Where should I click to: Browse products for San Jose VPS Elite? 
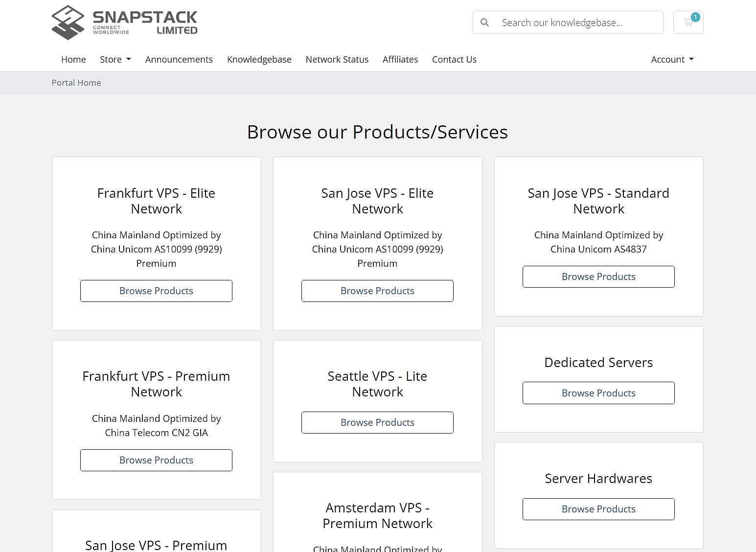pyautogui.click(x=377, y=291)
